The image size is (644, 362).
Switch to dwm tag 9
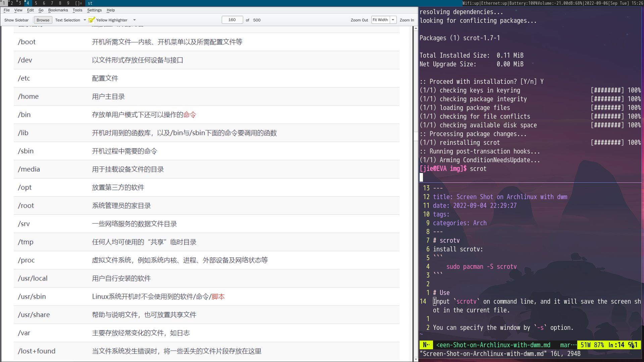[x=68, y=3]
